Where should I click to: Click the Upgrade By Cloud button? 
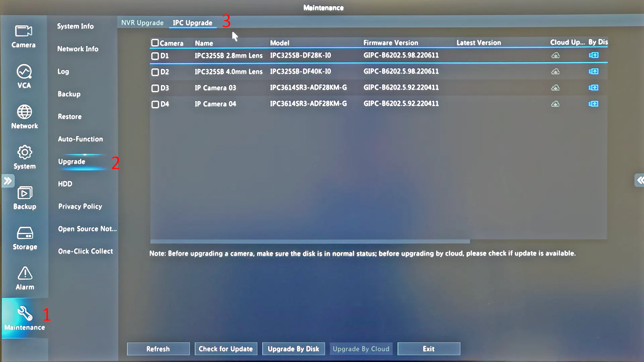coord(361,349)
